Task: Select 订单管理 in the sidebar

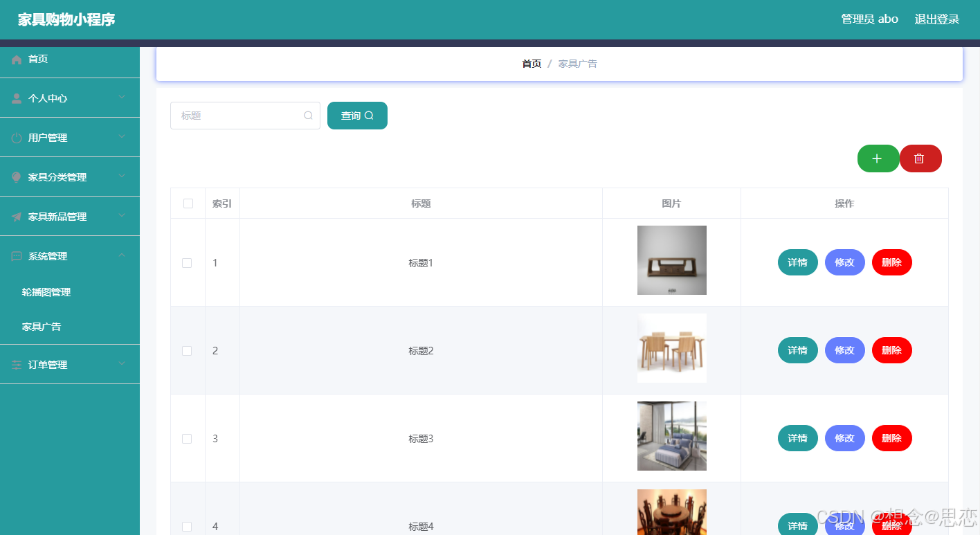Action: point(70,365)
